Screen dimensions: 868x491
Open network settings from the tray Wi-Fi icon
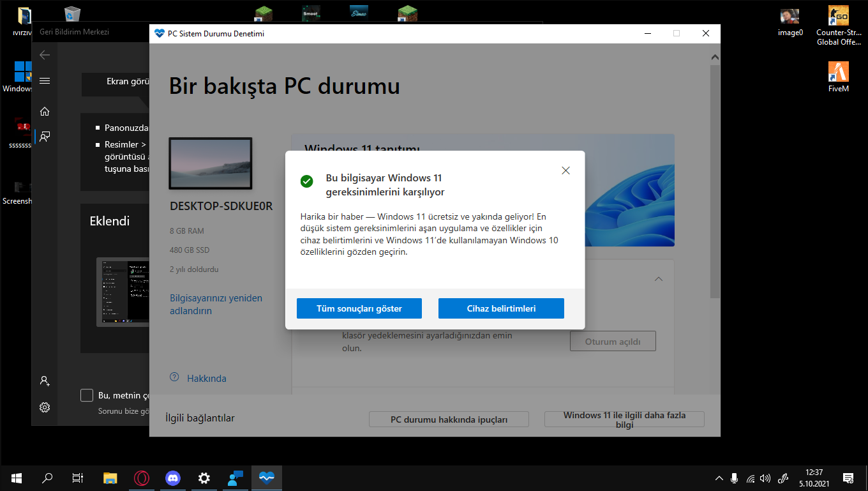(x=751, y=478)
